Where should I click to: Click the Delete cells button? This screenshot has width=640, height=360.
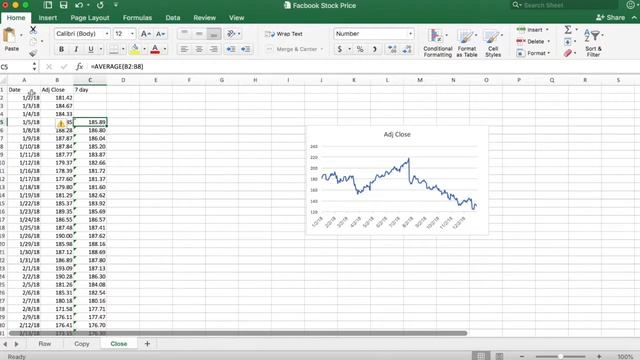[533, 41]
